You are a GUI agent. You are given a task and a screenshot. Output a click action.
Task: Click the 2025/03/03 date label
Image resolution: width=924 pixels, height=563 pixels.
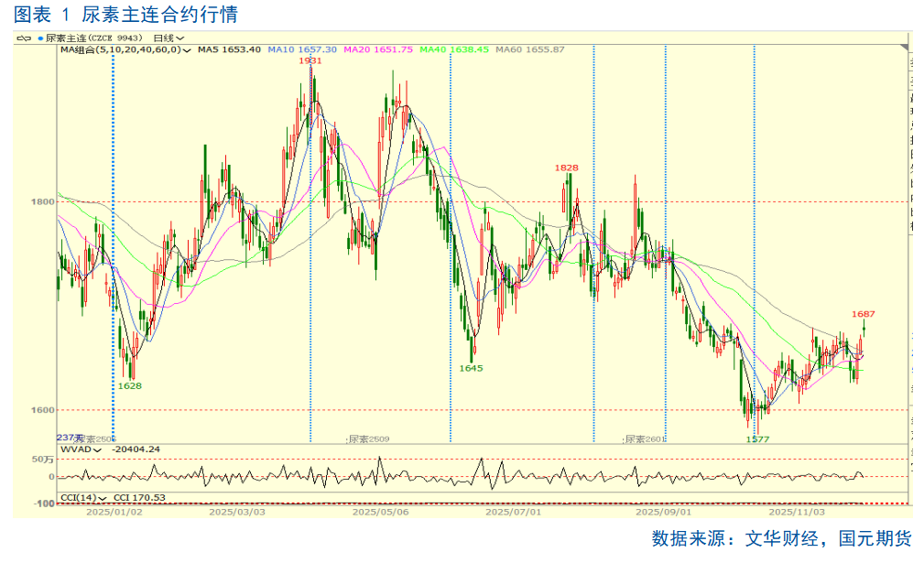(x=237, y=512)
